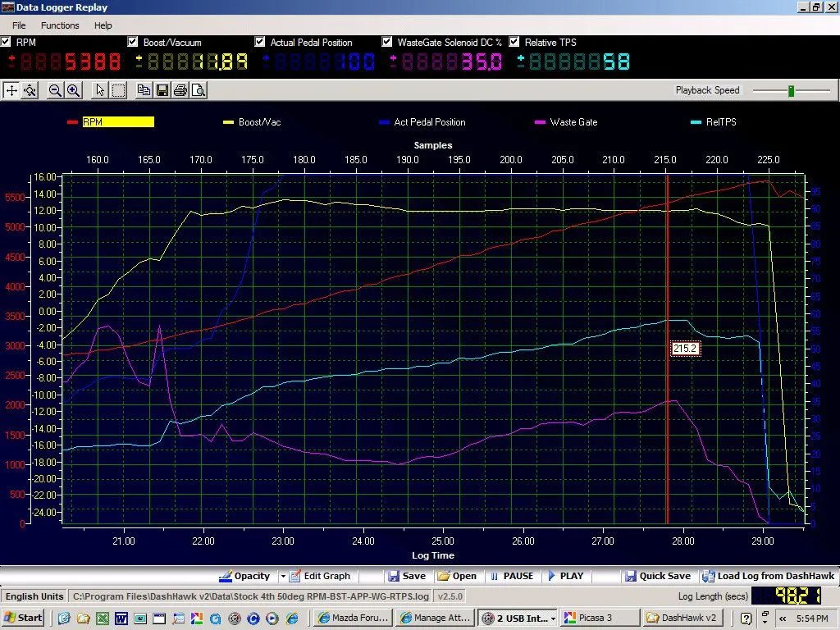The width and height of the screenshot is (840, 630).
Task: Uncheck the RPM checkbox
Action: pos(7,42)
